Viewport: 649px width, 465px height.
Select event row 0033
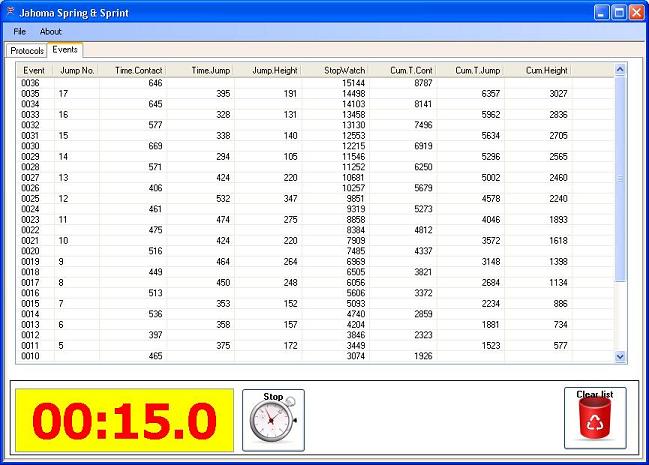[315, 115]
